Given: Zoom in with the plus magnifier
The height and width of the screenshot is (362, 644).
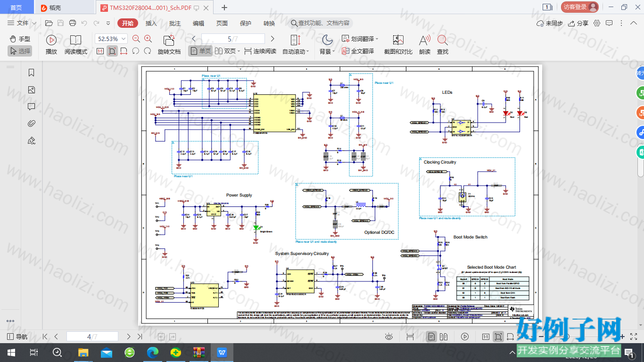Looking at the screenshot, I should (148, 39).
